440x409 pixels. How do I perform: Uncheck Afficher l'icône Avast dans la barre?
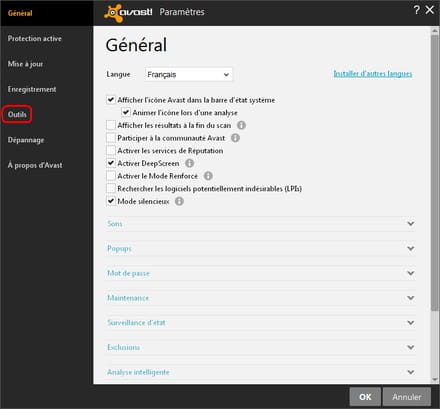(111, 100)
